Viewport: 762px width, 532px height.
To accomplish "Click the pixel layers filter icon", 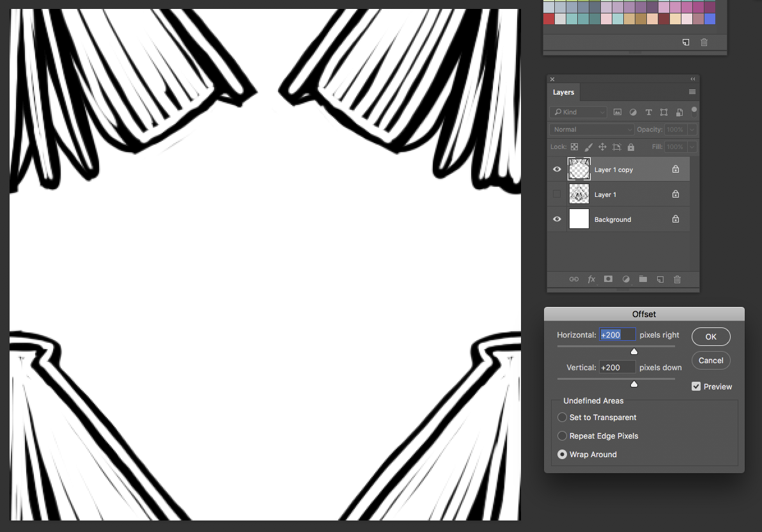I will point(617,113).
